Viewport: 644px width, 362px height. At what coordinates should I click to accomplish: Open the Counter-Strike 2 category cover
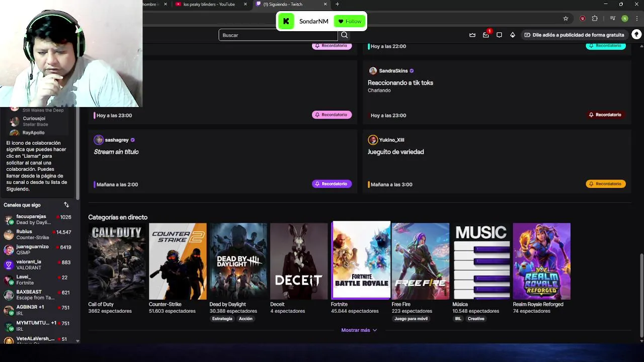point(178,261)
